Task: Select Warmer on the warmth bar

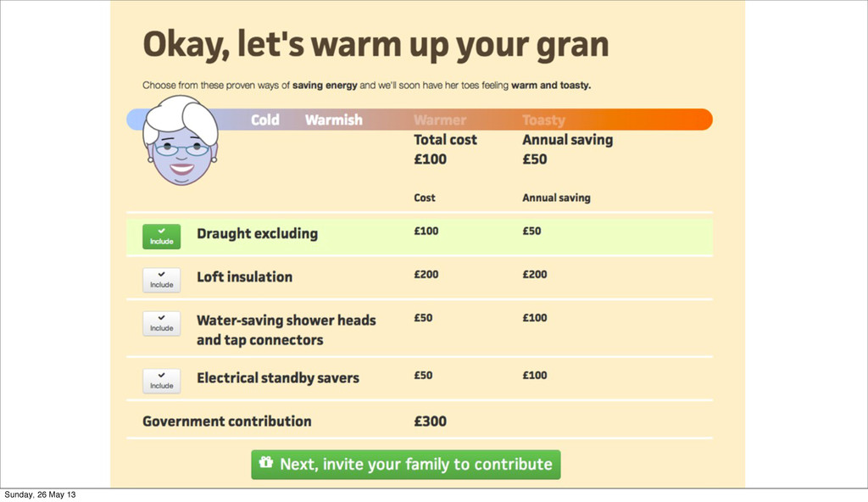Action: [x=440, y=120]
